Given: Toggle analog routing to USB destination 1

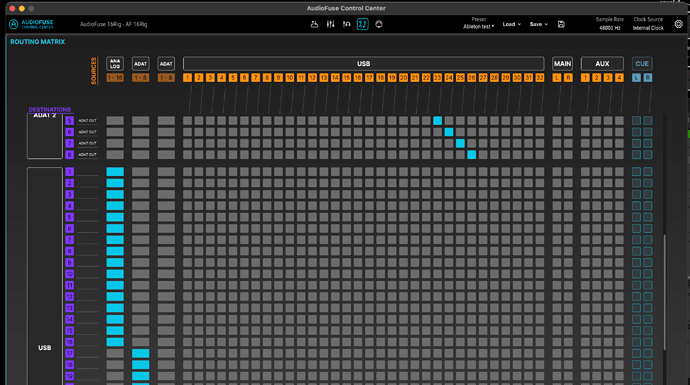Looking at the screenshot, I should tap(115, 172).
